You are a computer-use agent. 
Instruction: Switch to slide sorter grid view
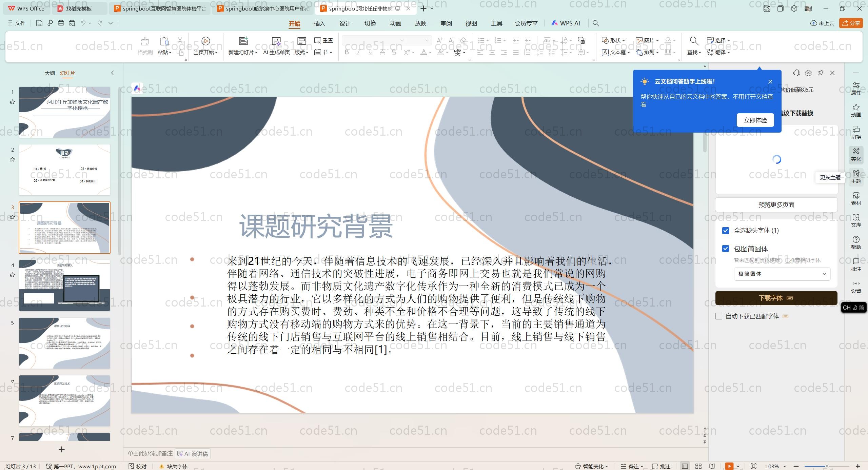pos(698,466)
